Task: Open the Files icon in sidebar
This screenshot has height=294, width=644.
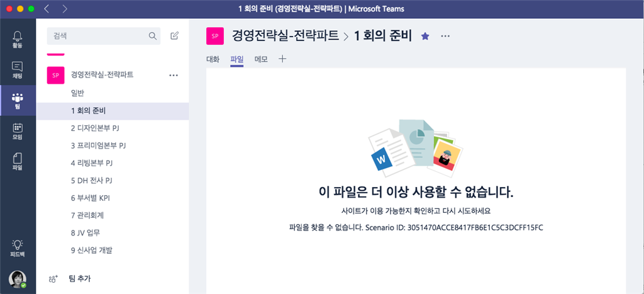Action: pyautogui.click(x=18, y=161)
